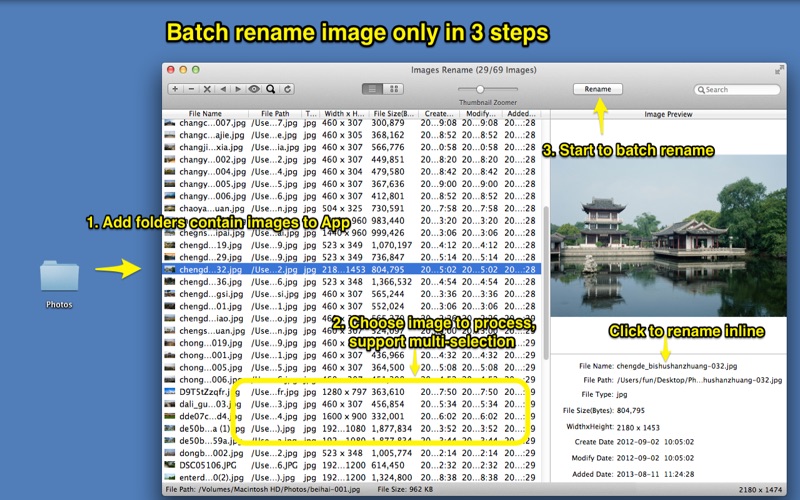Click the refresh icon in toolbar
The width and height of the screenshot is (800, 500).
[x=287, y=89]
